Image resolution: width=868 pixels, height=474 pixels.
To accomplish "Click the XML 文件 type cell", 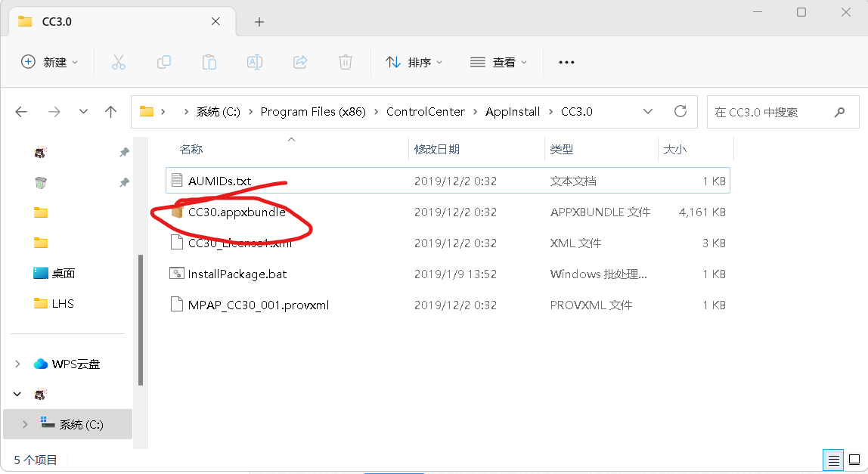I will coord(575,243).
